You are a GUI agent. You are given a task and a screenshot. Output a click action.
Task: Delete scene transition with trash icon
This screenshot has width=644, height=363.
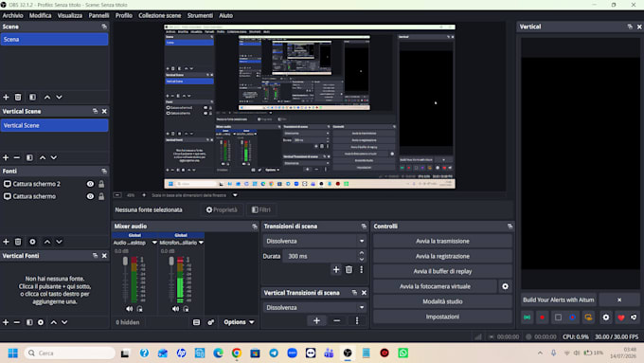[x=349, y=270]
